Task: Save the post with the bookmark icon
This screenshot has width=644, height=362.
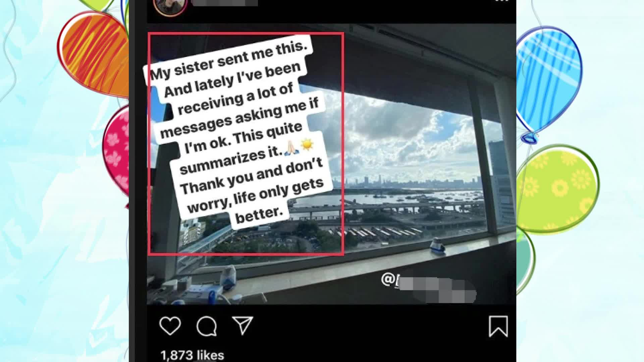Action: tap(498, 326)
